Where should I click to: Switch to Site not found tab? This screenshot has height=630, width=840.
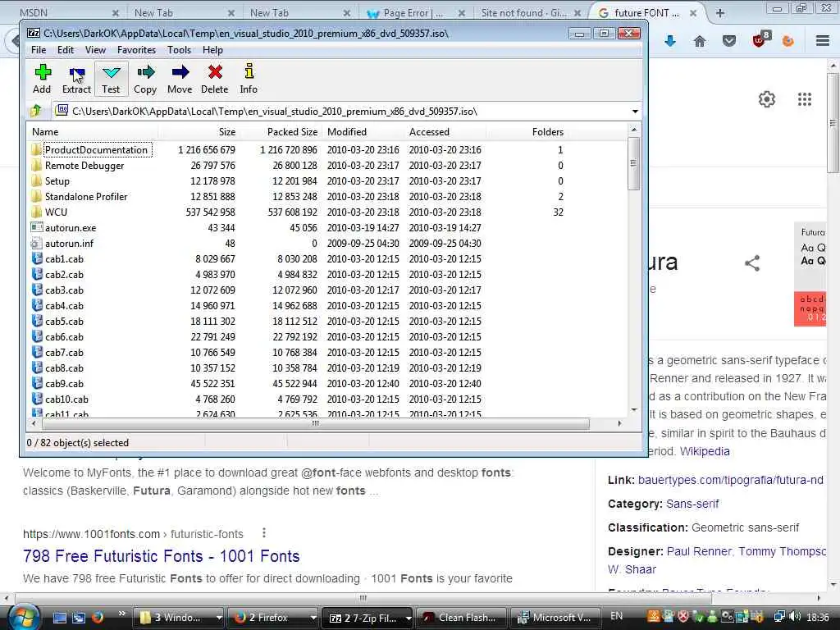pyautogui.click(x=531, y=13)
